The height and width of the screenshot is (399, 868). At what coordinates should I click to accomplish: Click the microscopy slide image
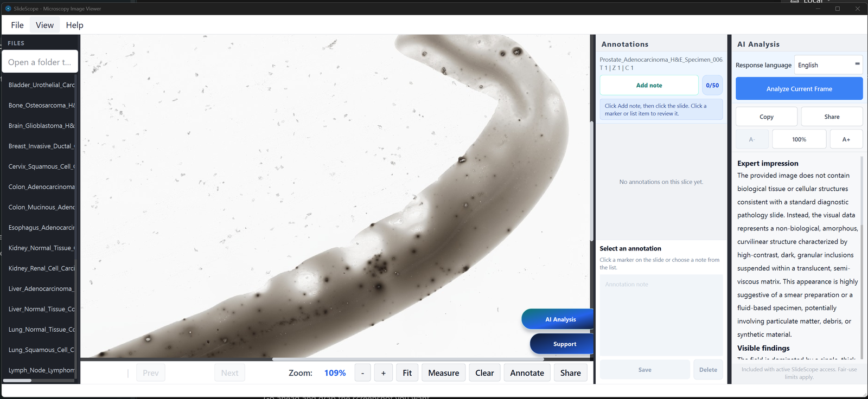335,196
